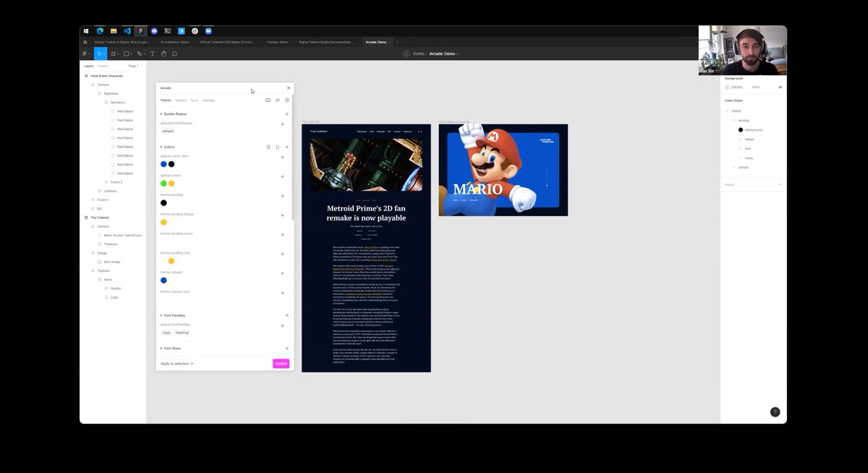Click the blue swatch under global.colors.blue
The width and height of the screenshot is (868, 473).
(163, 164)
